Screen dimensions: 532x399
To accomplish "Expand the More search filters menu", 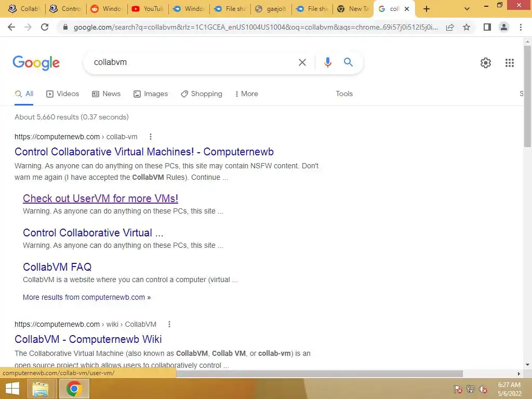I will [x=246, y=94].
